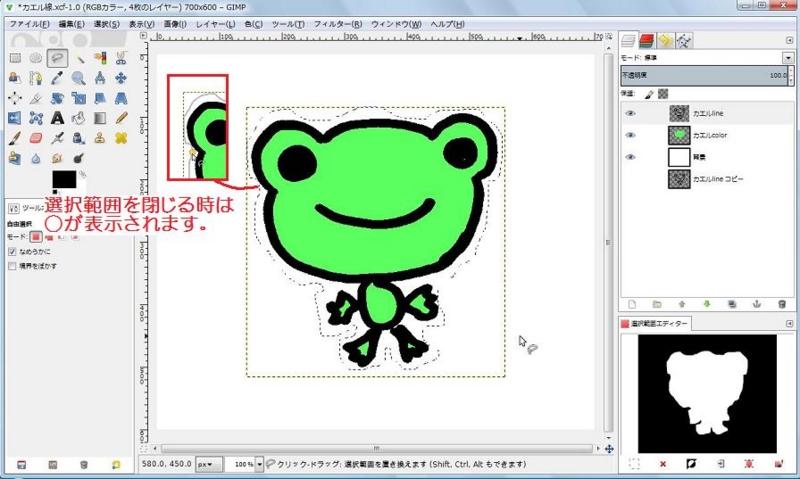The height and width of the screenshot is (479, 800).
Task: Choose the replace selection mode button
Action: [36, 237]
